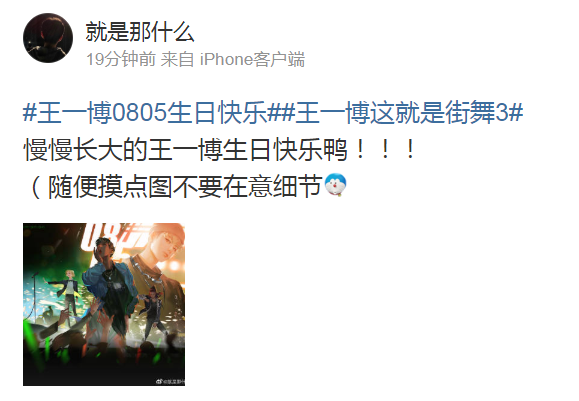Image resolution: width=579 pixels, height=401 pixels.
Task: Click the iPhone客户端 source link
Action: coord(253,59)
